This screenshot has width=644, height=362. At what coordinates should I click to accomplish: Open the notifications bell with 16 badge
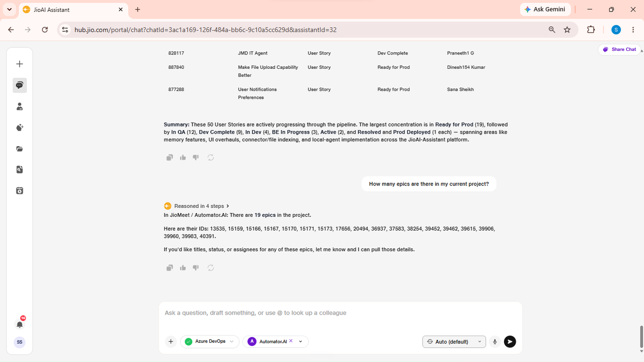click(x=20, y=324)
